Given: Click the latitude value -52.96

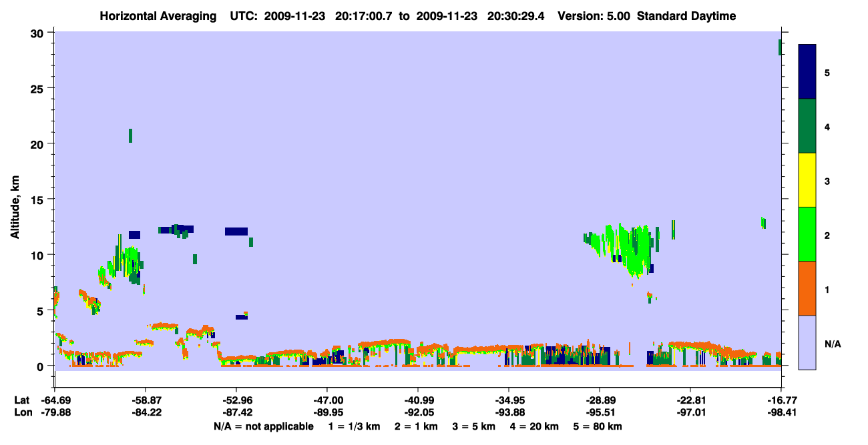Looking at the screenshot, I should (236, 400).
